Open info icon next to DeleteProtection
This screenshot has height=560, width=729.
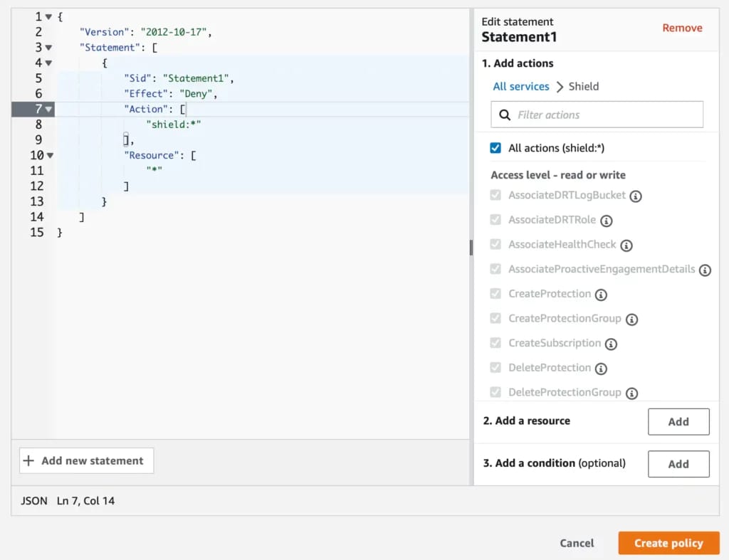coord(601,369)
